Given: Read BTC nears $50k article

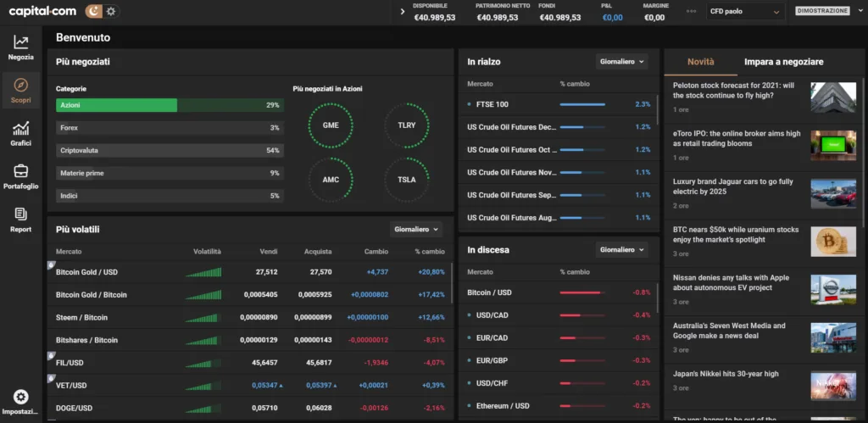Looking at the screenshot, I should point(736,235).
